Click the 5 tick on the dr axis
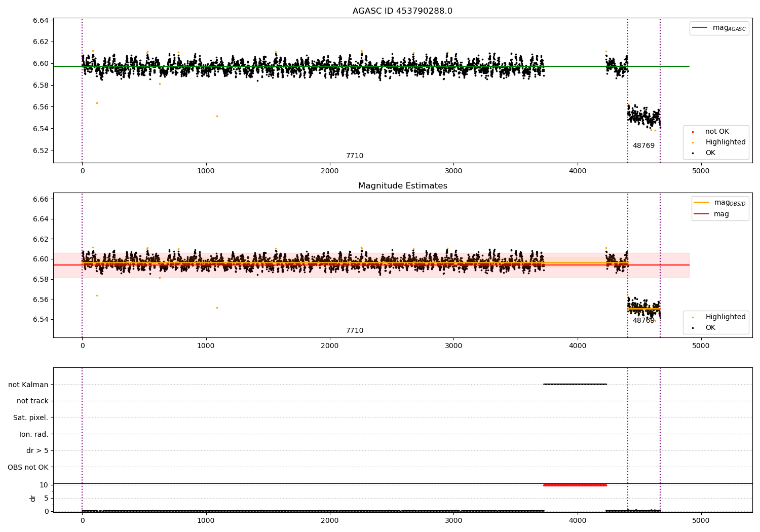 (x=46, y=499)
